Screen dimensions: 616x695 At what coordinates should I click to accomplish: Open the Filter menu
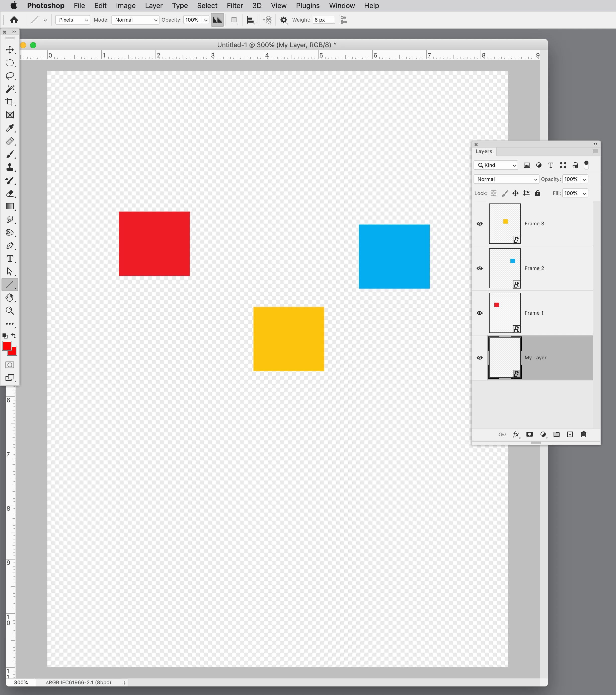pos(235,6)
